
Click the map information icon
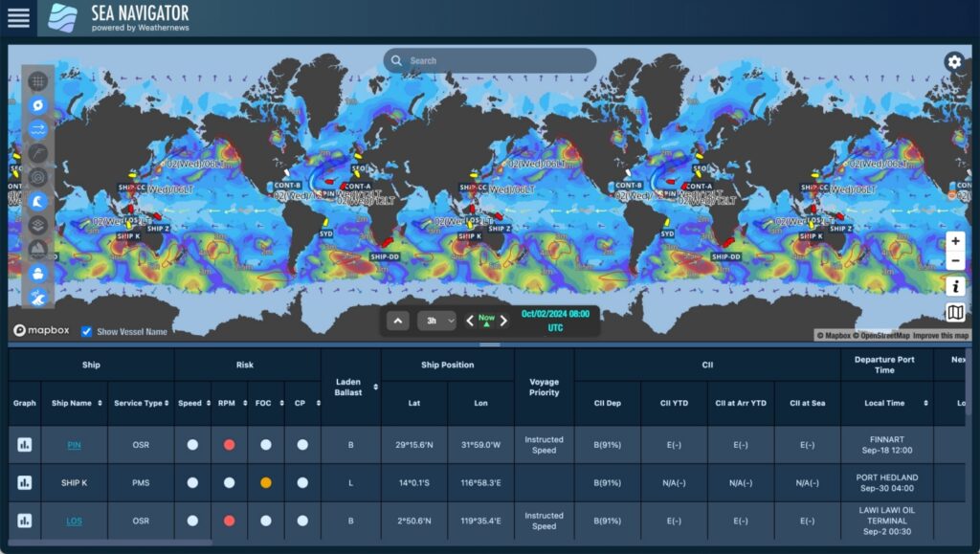pyautogui.click(x=956, y=285)
